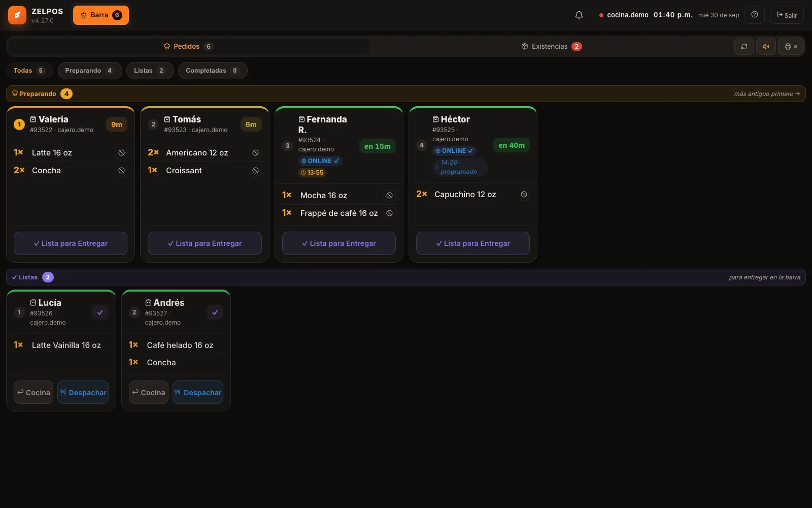Send Andrés's order back to Cocina
The height and width of the screenshot is (508, 812).
(149, 392)
